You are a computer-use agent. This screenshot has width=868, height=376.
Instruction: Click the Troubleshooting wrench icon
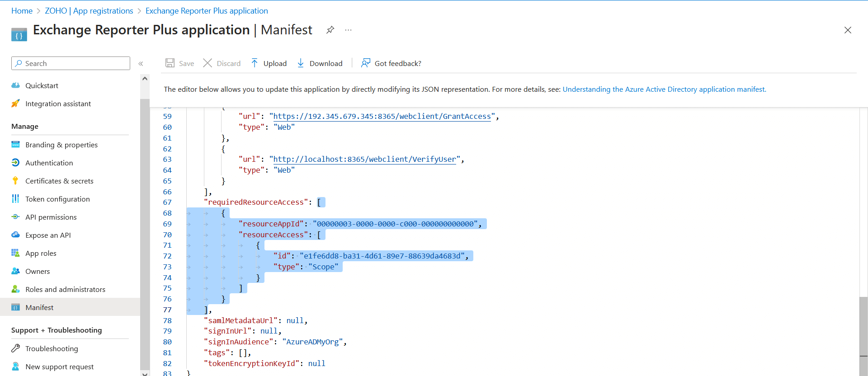pyautogui.click(x=15, y=348)
